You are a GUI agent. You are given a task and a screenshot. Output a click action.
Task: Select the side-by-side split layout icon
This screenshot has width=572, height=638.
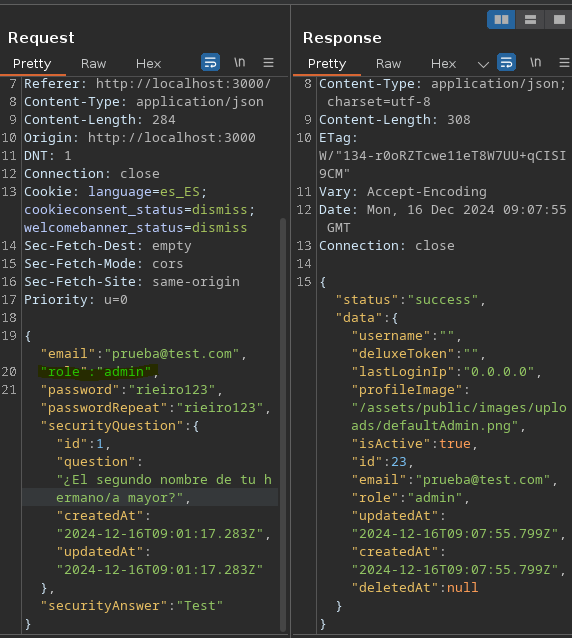tap(501, 20)
